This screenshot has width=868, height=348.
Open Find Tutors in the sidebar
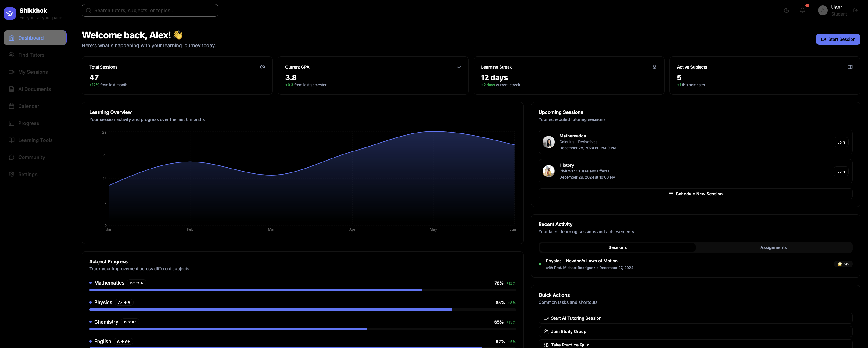(31, 55)
